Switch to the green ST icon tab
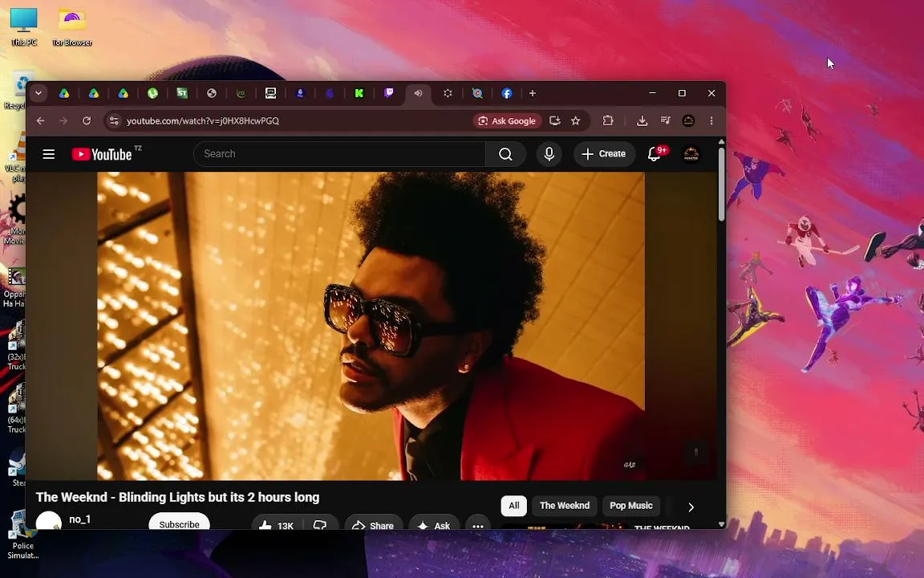924x578 pixels. tap(182, 93)
